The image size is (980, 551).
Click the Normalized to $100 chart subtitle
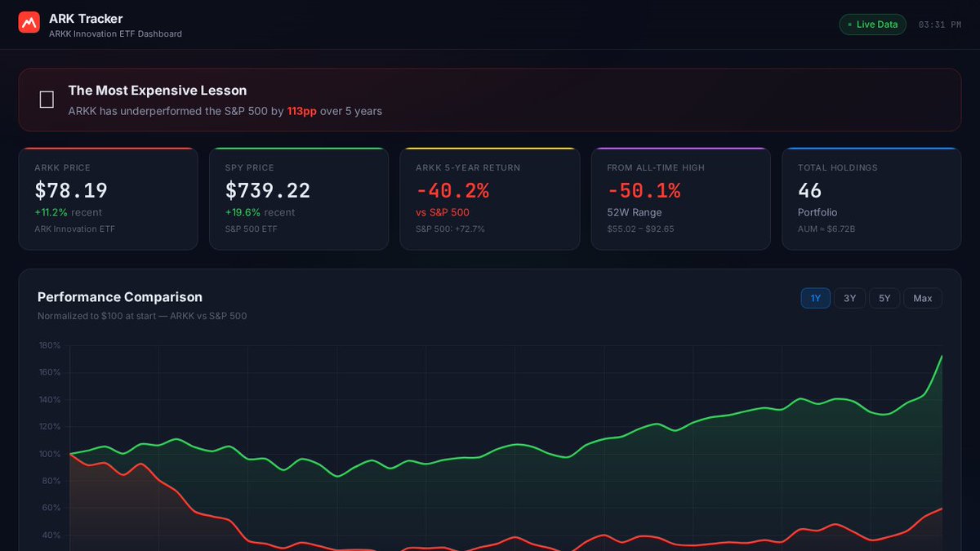coord(142,316)
